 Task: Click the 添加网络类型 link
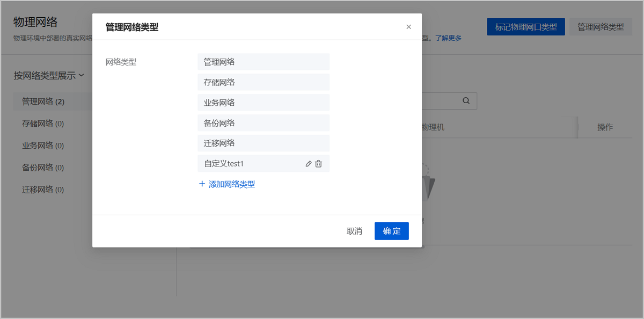pos(231,184)
